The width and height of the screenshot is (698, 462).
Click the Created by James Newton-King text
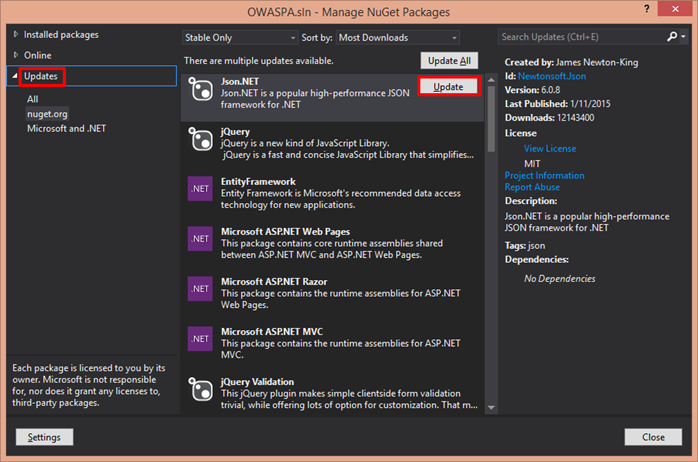pos(571,62)
